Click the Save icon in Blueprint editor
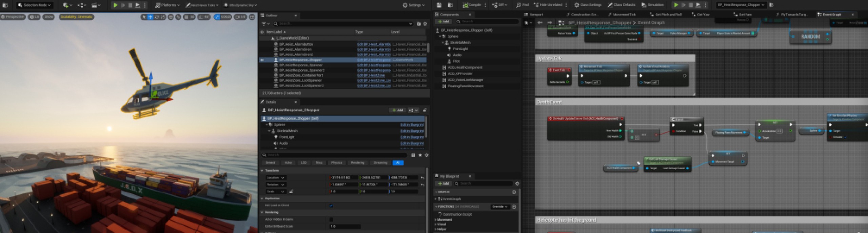This screenshot has width=868, height=233. (439, 5)
